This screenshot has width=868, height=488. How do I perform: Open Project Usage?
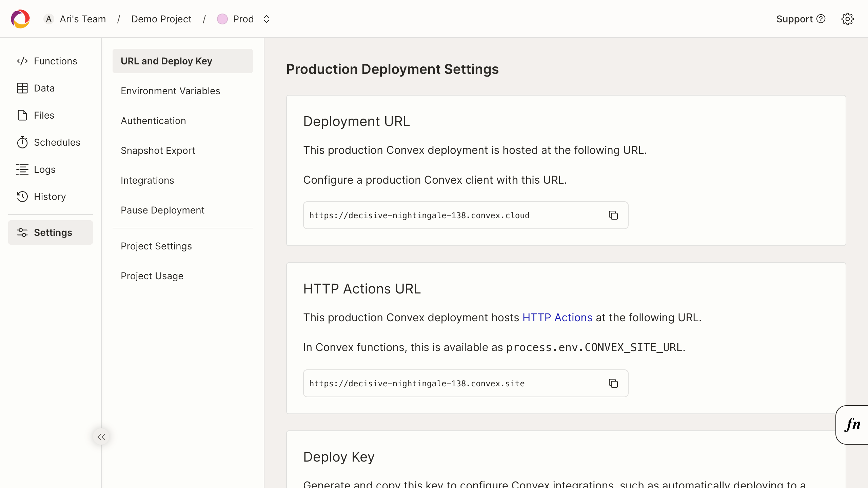point(183,276)
